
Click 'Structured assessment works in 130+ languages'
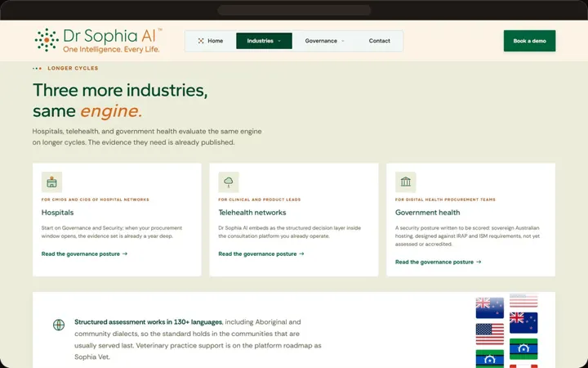point(148,322)
